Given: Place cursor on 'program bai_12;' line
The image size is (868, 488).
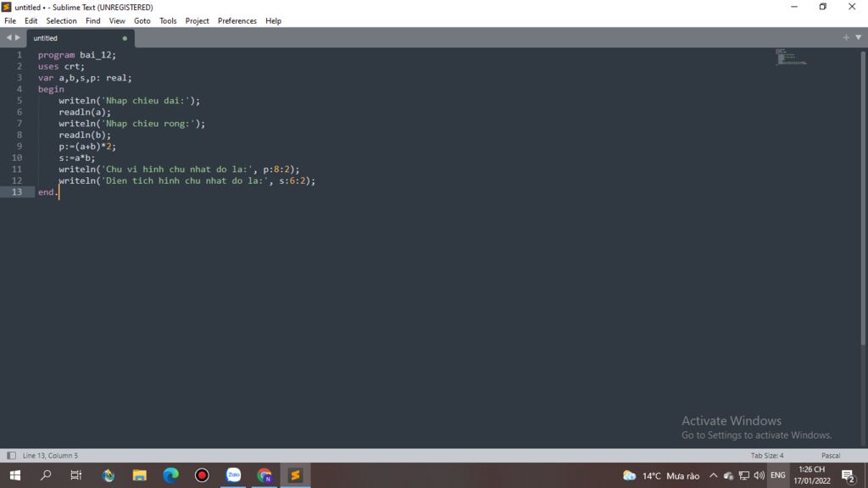Looking at the screenshot, I should 77,55.
